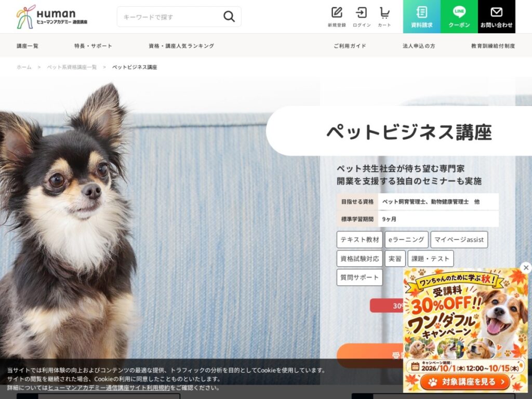Click the orange apply button behind the popup
Viewport: 532px width, 399px height.
(370, 355)
